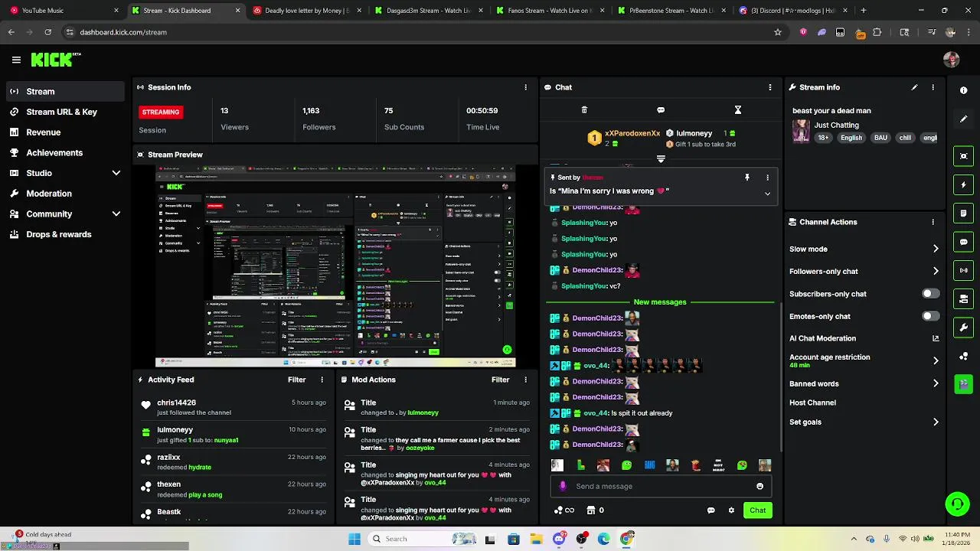Open the Chat panel three-dot menu
Screen dimensions: 980x551
770,87
